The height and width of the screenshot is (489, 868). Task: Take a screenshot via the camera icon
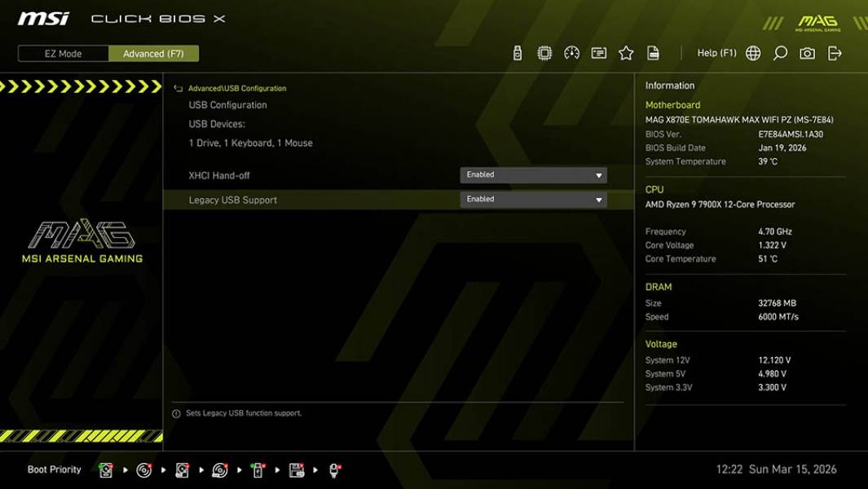point(806,52)
